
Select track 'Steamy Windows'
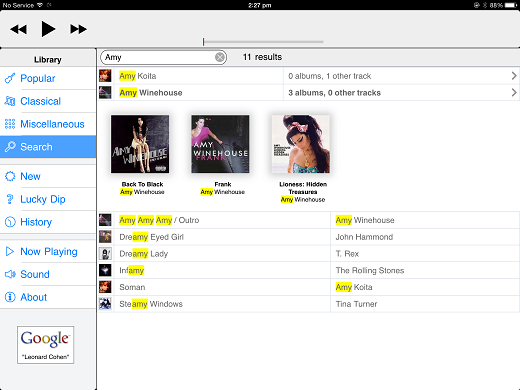click(x=151, y=304)
